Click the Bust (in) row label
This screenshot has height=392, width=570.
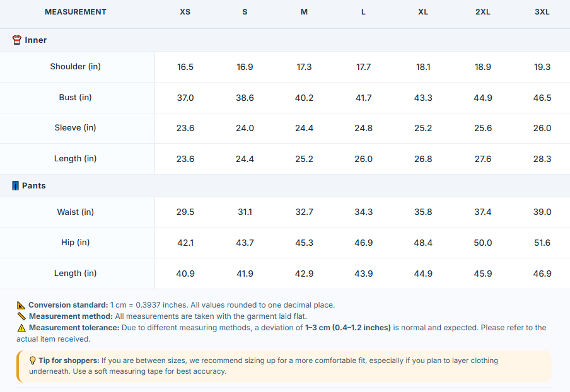75,97
